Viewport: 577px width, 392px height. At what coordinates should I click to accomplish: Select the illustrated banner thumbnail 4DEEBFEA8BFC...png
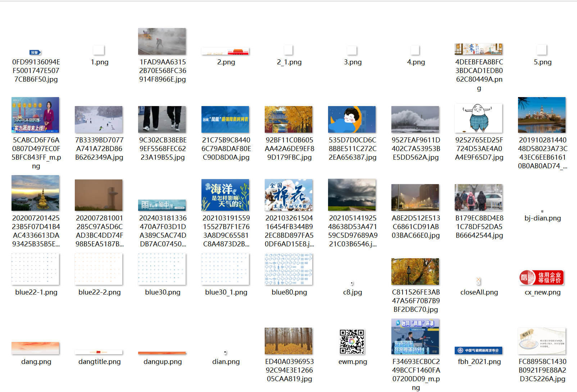click(x=478, y=49)
